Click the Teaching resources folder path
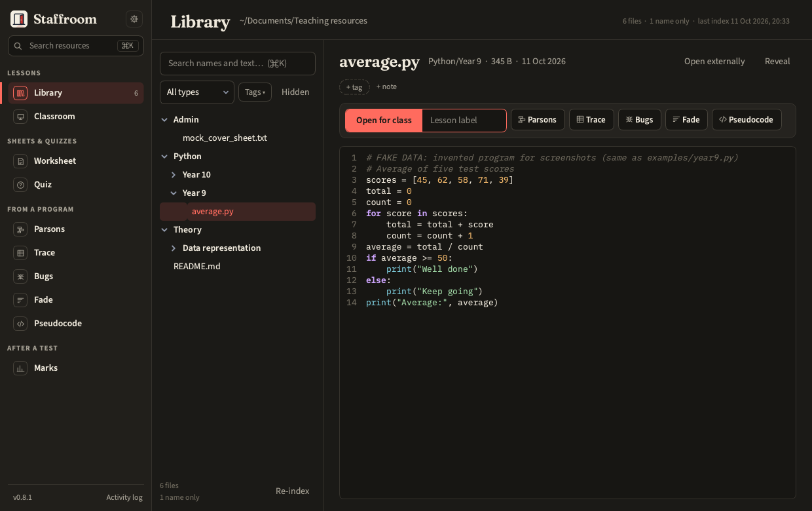 pos(303,21)
